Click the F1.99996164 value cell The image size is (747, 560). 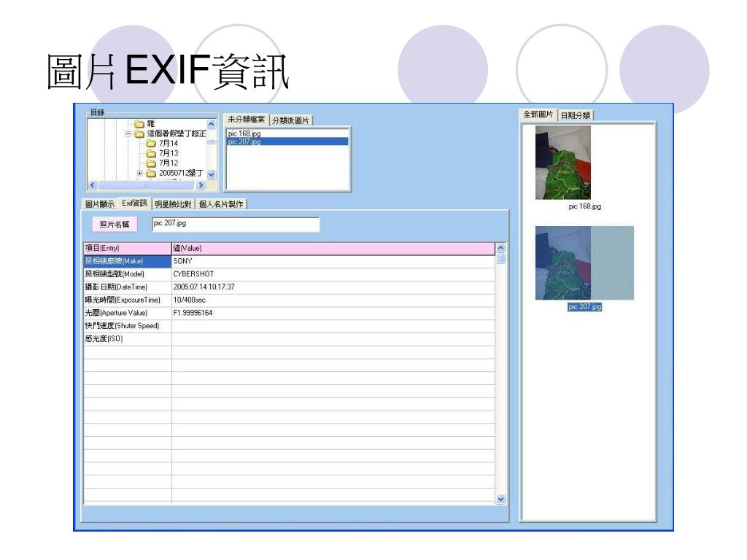[333, 313]
